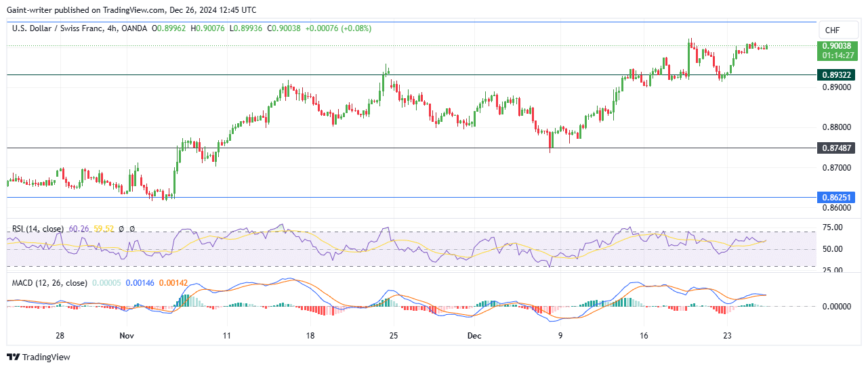Click the RSI value 60.26
Screen dimensions: 868x369
pyautogui.click(x=80, y=229)
